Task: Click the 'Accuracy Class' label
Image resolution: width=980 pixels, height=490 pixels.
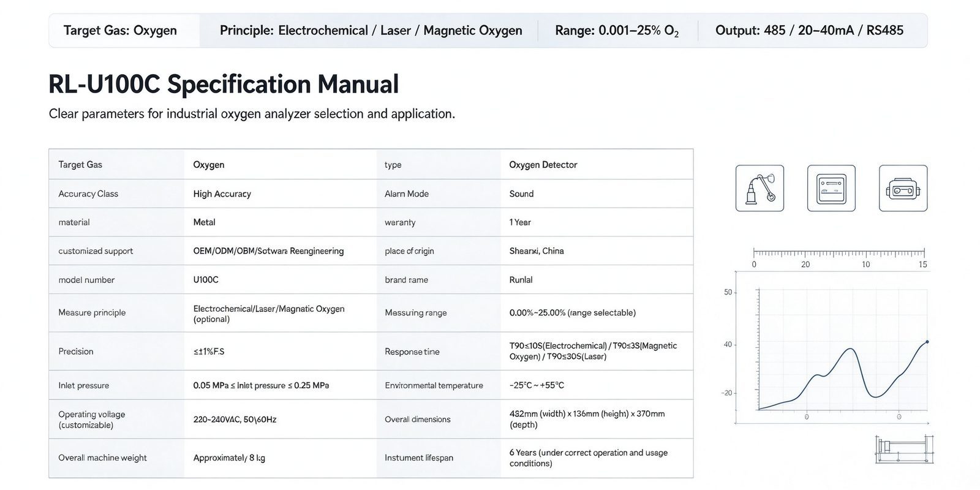Action: pyautogui.click(x=88, y=194)
